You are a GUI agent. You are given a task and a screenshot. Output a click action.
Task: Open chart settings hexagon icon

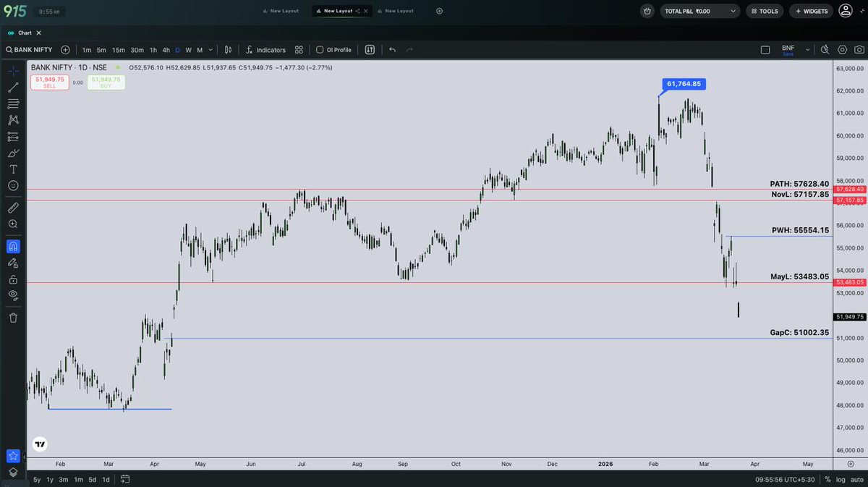(x=842, y=50)
